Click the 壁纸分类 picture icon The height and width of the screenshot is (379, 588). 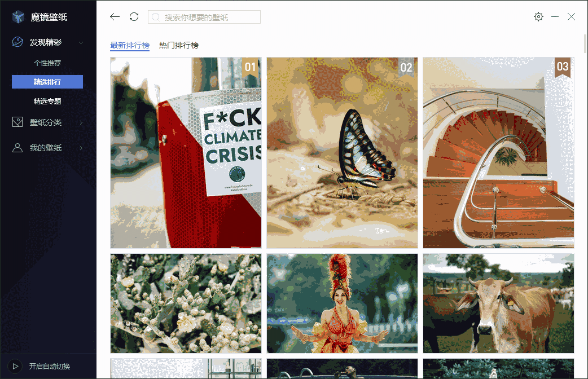click(17, 122)
